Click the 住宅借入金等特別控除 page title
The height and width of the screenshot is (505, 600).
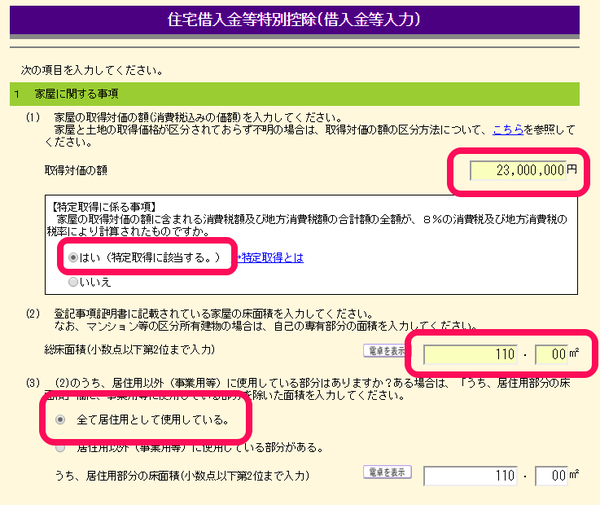294,20
